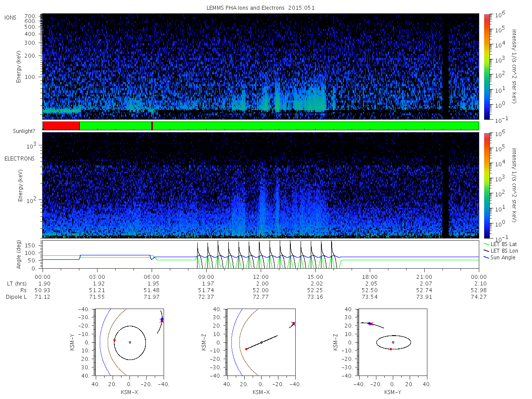Click the LT value 2.02

(315, 283)
